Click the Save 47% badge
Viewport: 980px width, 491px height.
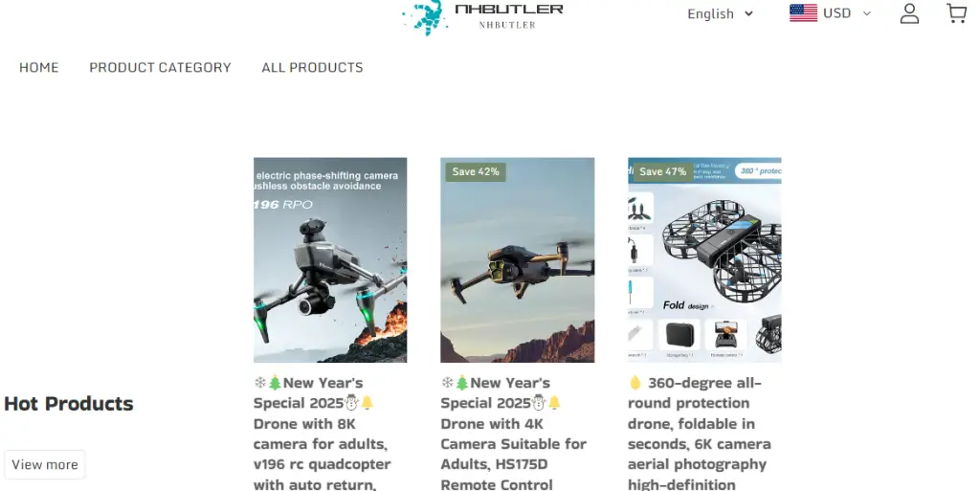(x=662, y=171)
